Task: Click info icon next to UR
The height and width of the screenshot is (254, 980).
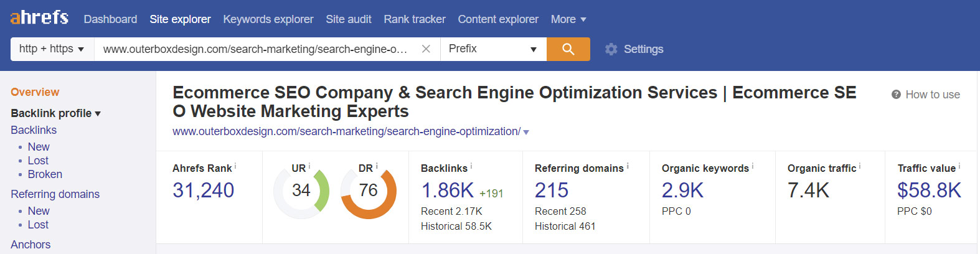Action: coord(309,167)
